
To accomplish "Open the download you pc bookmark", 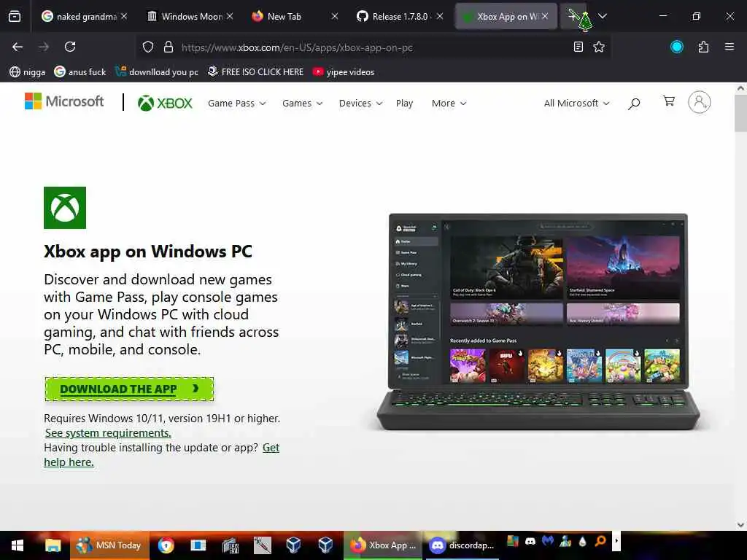I will click(157, 72).
